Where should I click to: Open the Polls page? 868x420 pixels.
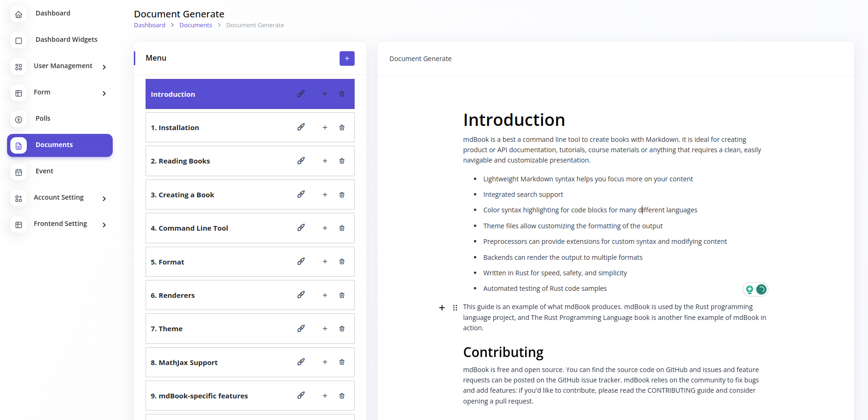[x=43, y=118]
